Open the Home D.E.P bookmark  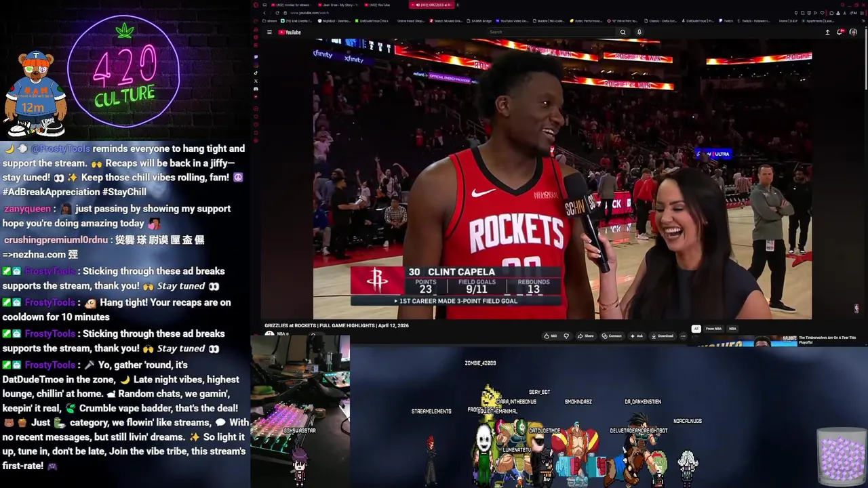click(x=788, y=21)
